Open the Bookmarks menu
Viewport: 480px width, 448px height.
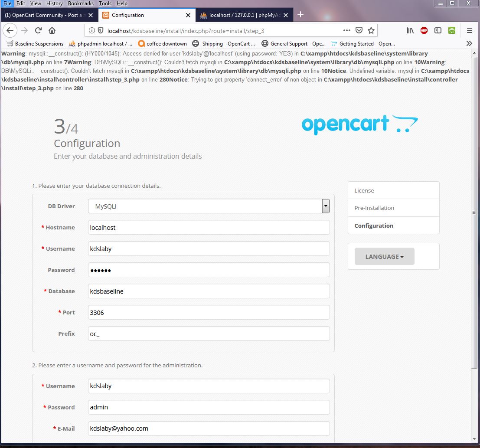81,3
